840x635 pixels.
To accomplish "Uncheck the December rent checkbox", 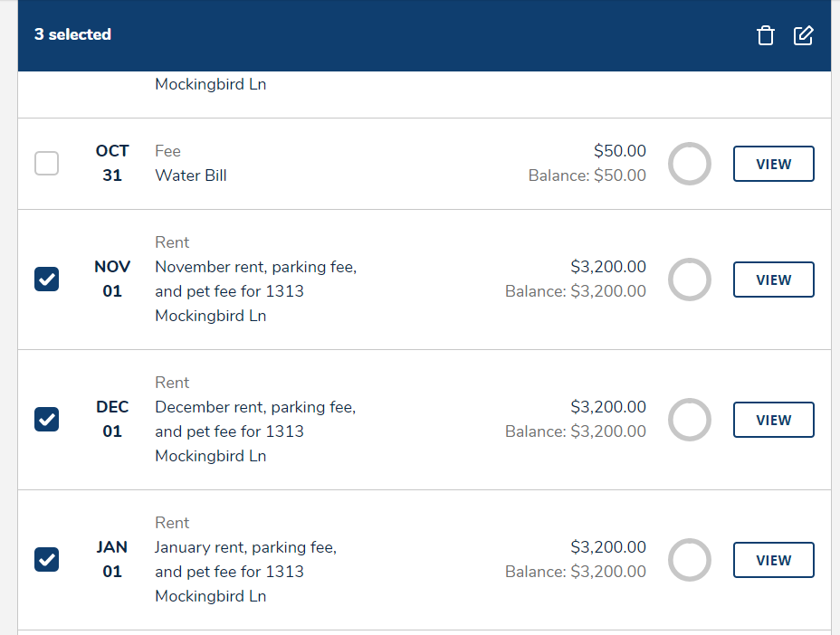I will tap(46, 420).
